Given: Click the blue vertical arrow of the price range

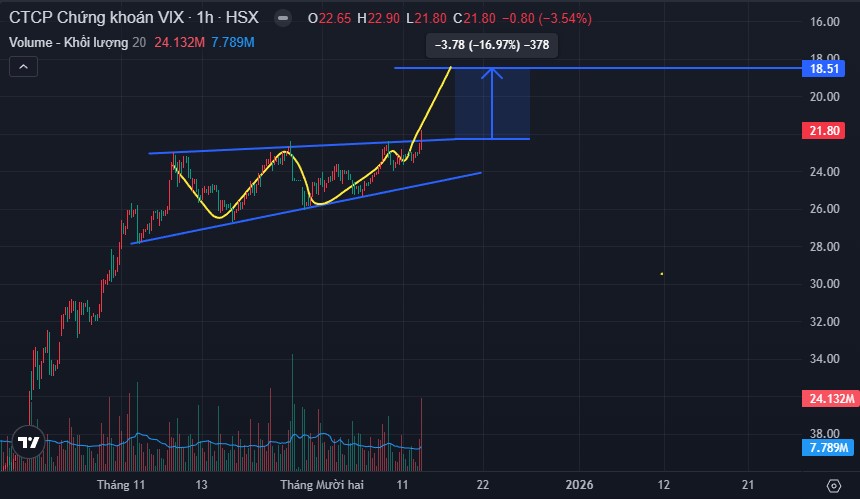Looking at the screenshot, I should (492, 103).
